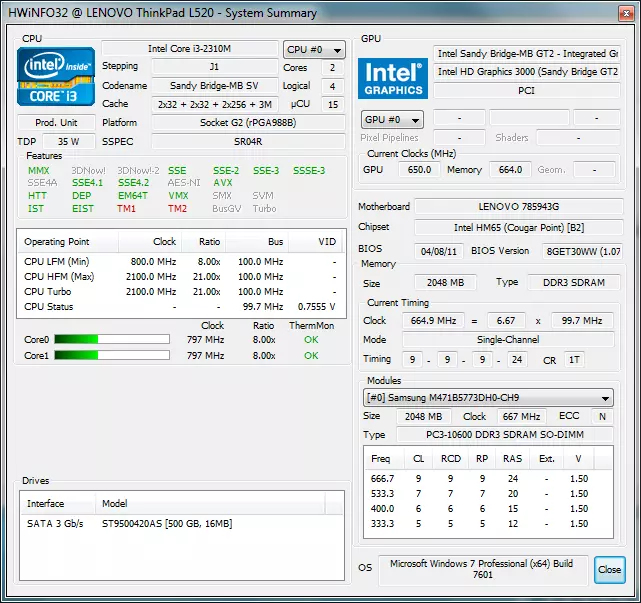Select the 666.7 frequency timing row
This screenshot has width=641, height=603.
tap(488, 478)
